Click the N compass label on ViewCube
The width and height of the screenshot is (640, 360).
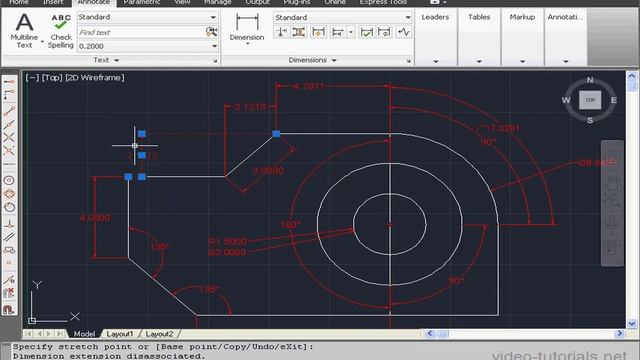click(x=590, y=80)
